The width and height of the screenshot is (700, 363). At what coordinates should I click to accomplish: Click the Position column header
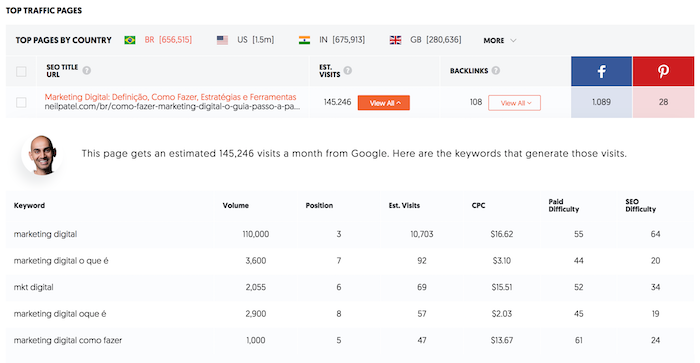(x=319, y=205)
